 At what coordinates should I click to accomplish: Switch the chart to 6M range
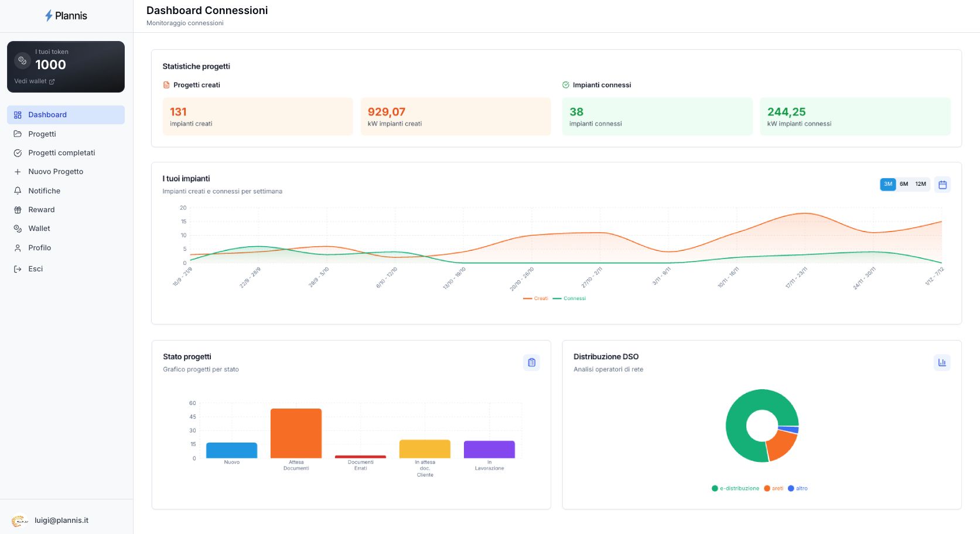(x=904, y=184)
